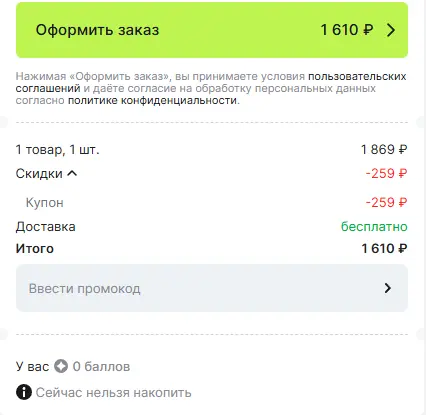Click the black info icon
This screenshot has height=415, width=426.
coord(24,392)
